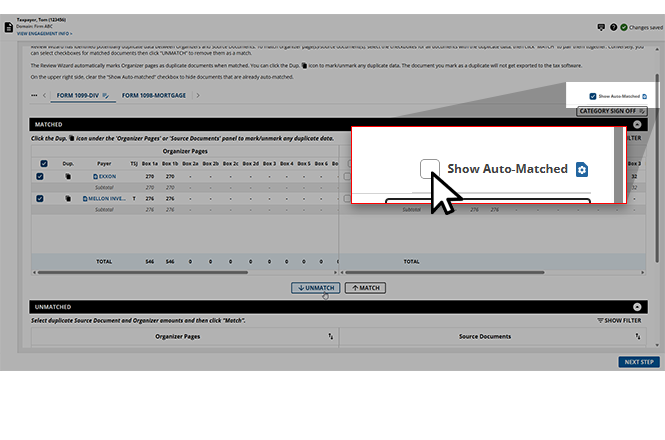665x440 pixels.
Task: Click the MATCH button
Action: pyautogui.click(x=365, y=288)
